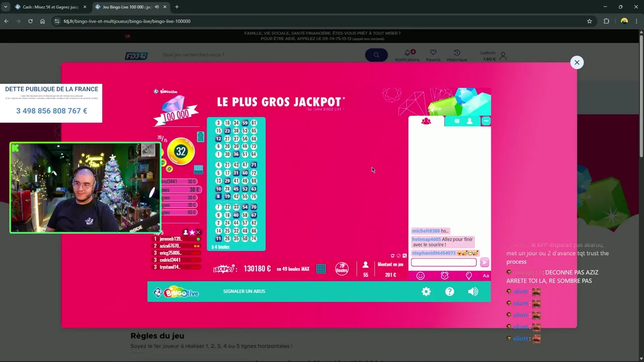Image resolution: width=644 pixels, height=362 pixels.
Task: Click the refresh icon left of the chat input
Action: click(x=392, y=256)
